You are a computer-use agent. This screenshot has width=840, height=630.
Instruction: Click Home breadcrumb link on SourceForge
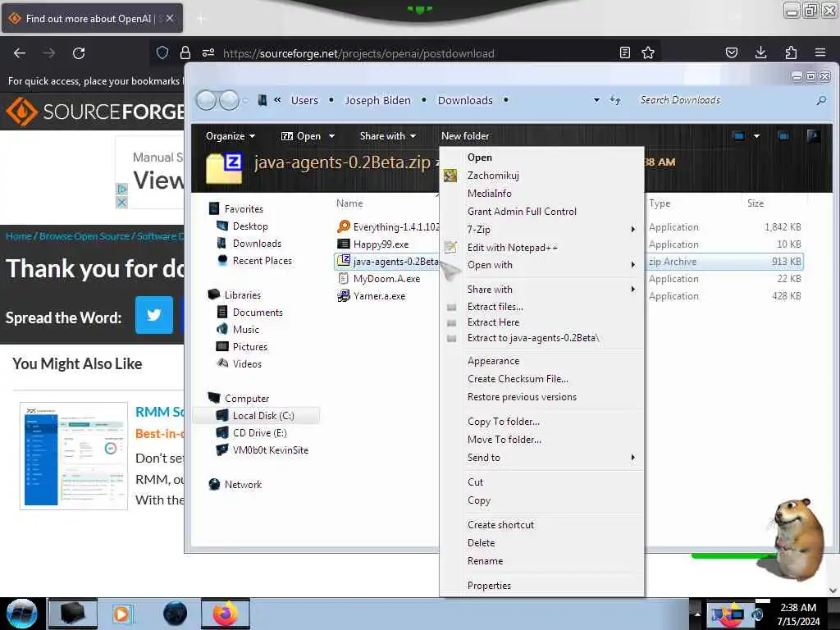(x=18, y=236)
